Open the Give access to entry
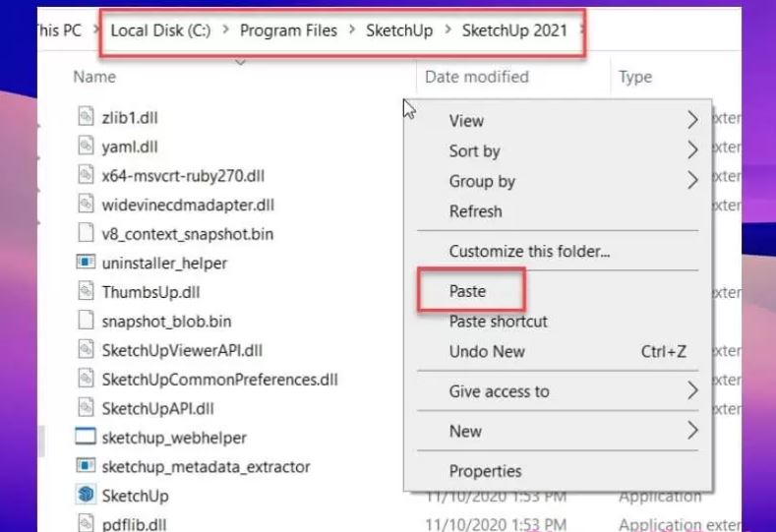Screen dimensions: 776x532 point(499,391)
